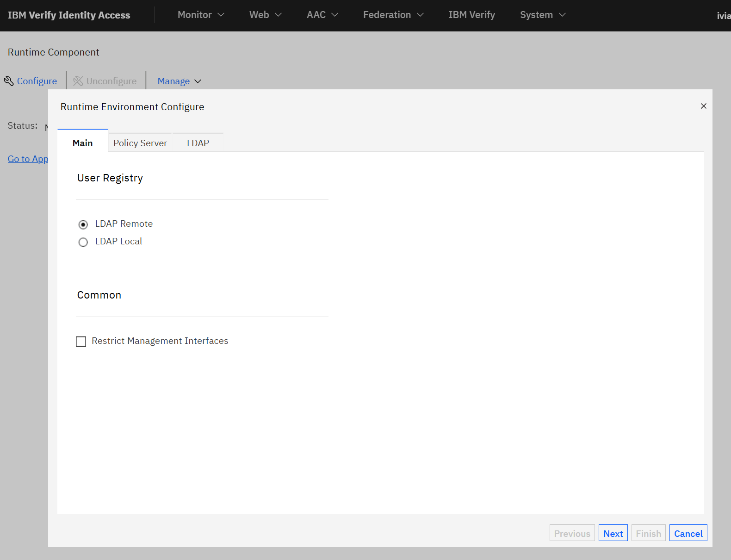Click the ivia user menu at top right
The height and width of the screenshot is (560, 731).
click(724, 16)
